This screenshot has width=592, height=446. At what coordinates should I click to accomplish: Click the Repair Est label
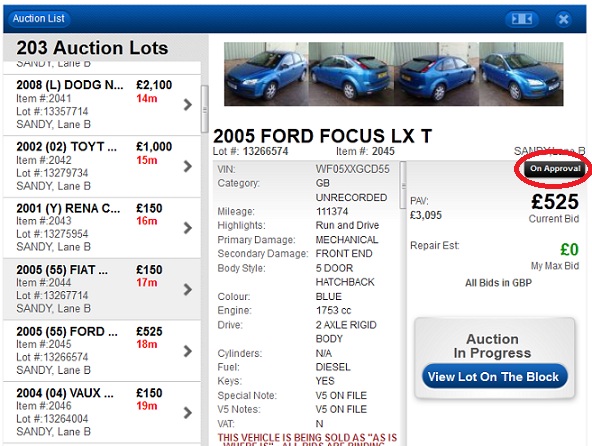click(435, 245)
